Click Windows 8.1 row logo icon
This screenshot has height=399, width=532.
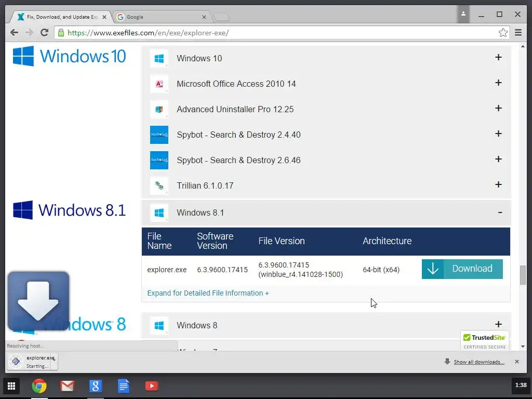click(159, 212)
